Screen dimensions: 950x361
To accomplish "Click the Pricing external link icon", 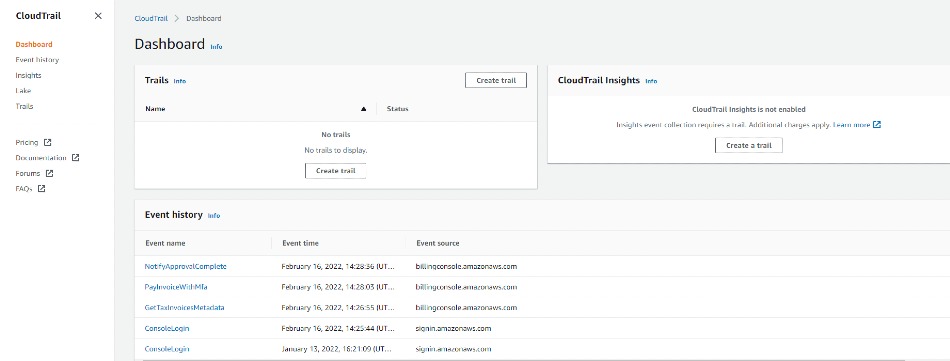I will tap(48, 142).
